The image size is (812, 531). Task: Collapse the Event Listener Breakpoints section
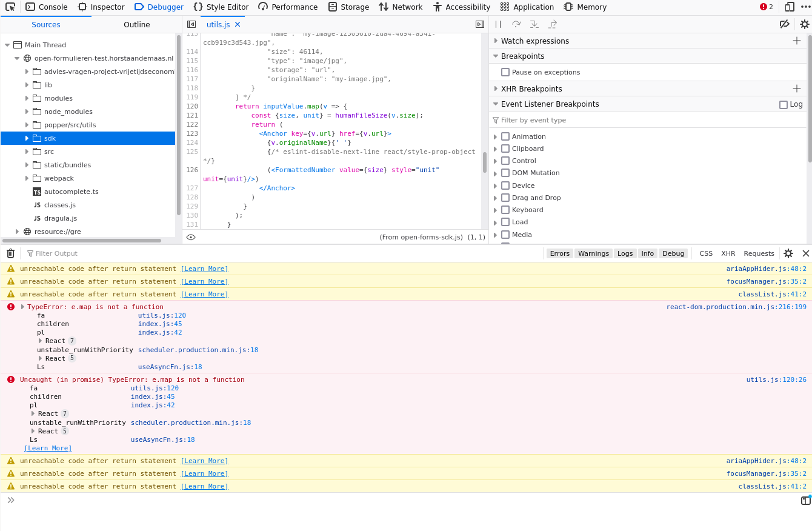(x=496, y=103)
